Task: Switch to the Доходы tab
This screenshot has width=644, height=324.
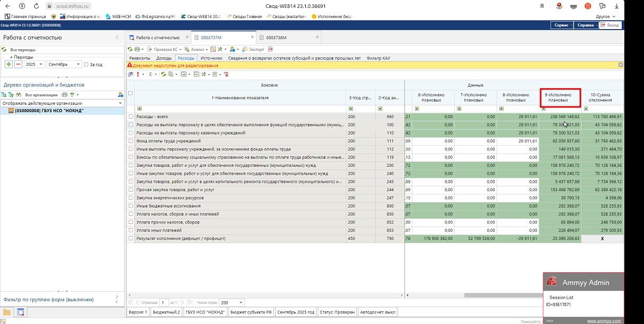Action: (x=164, y=58)
